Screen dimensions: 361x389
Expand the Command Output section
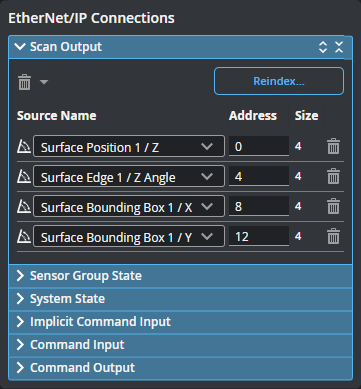click(x=180, y=368)
